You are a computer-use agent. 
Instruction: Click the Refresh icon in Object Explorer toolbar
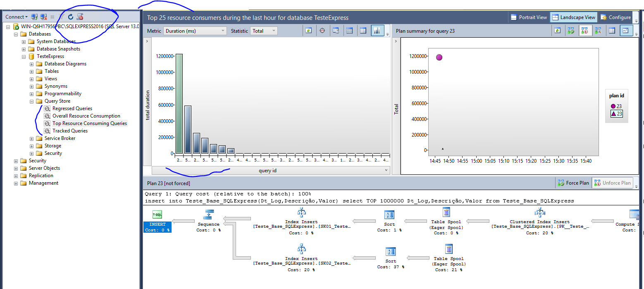[71, 17]
